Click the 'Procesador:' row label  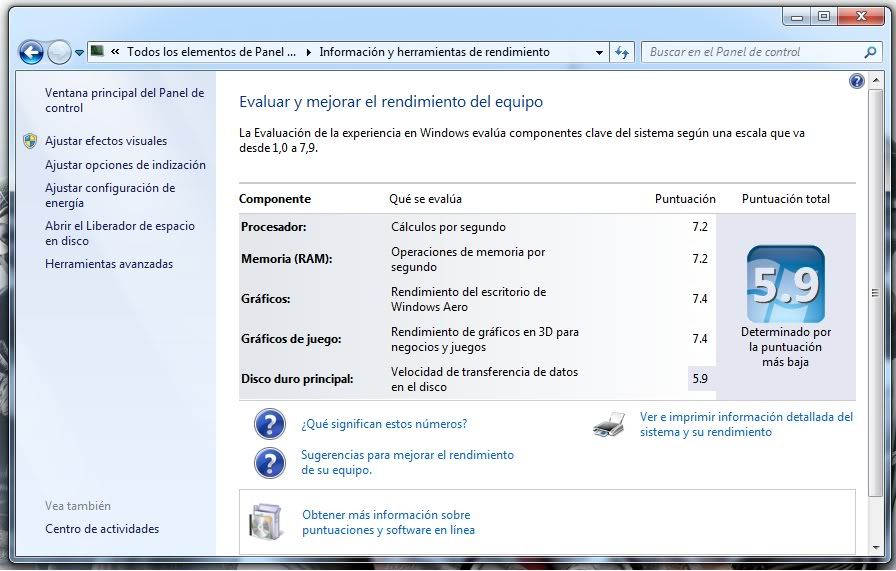pos(274,227)
